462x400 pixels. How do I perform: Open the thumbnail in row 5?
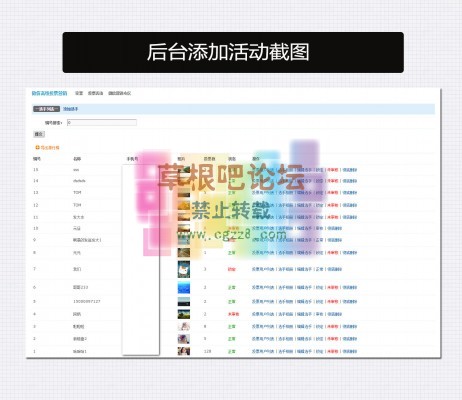(x=184, y=301)
